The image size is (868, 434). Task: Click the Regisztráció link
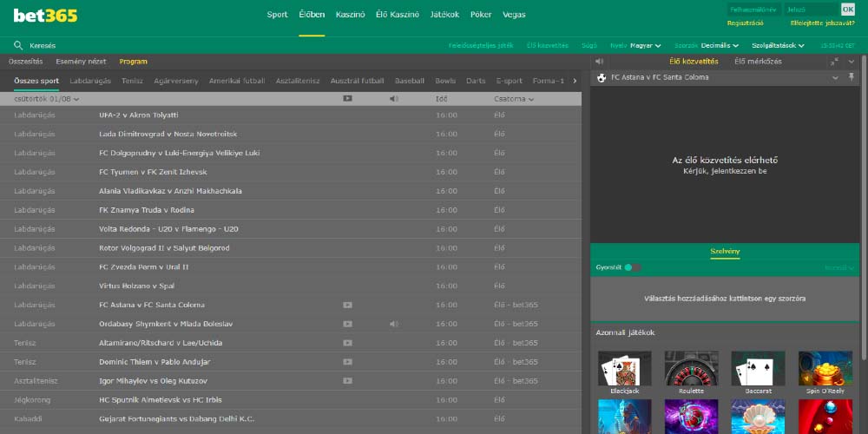pyautogui.click(x=745, y=23)
